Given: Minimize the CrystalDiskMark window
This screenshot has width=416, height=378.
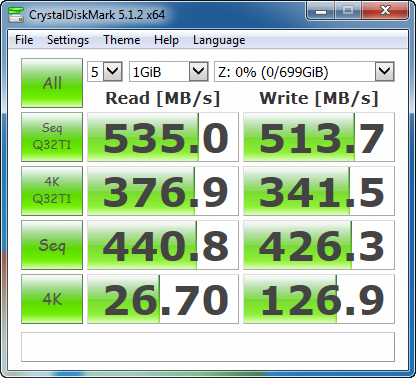Looking at the screenshot, I should click(321, 11).
